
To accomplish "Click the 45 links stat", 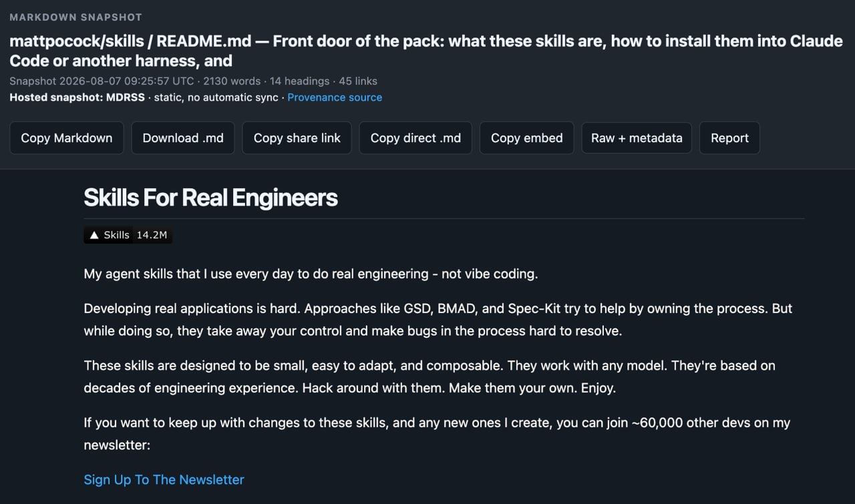I will click(358, 81).
